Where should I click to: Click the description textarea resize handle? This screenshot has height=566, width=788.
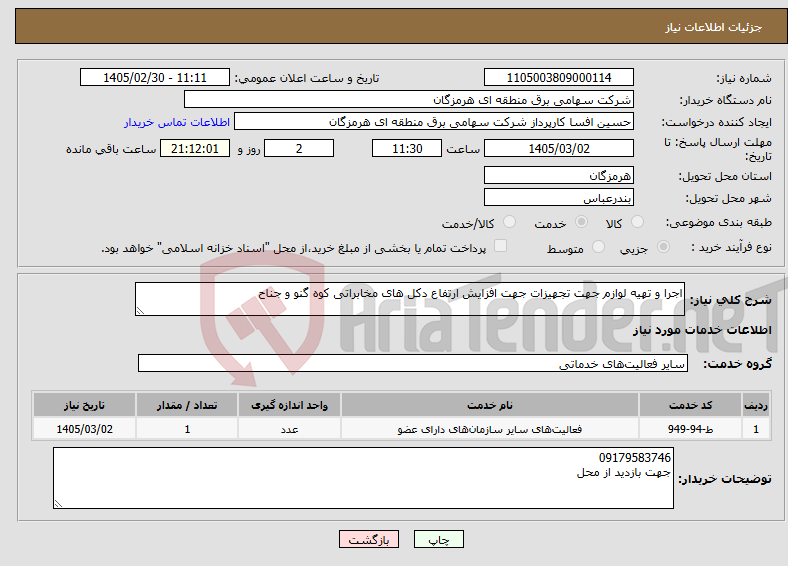[x=140, y=311]
